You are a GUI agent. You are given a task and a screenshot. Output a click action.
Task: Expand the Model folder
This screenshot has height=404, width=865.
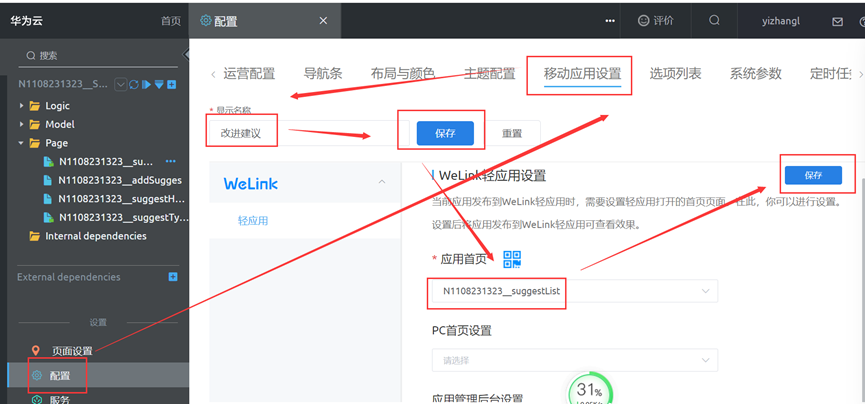tap(22, 124)
